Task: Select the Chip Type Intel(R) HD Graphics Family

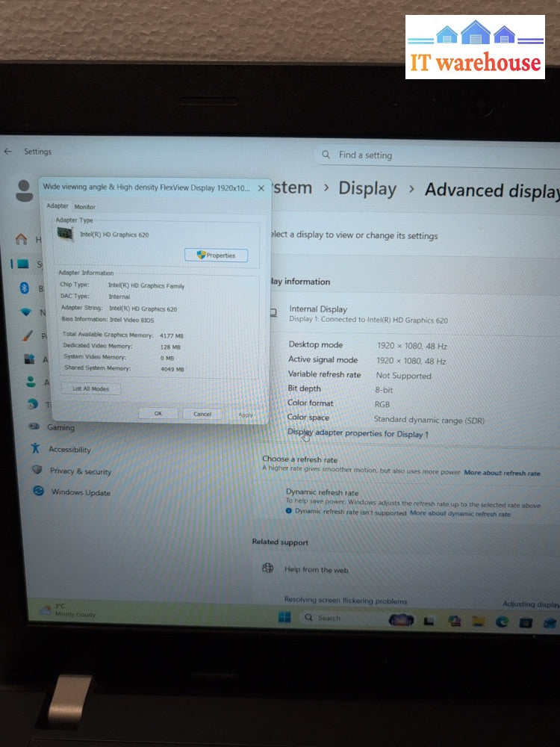Action: [x=146, y=285]
